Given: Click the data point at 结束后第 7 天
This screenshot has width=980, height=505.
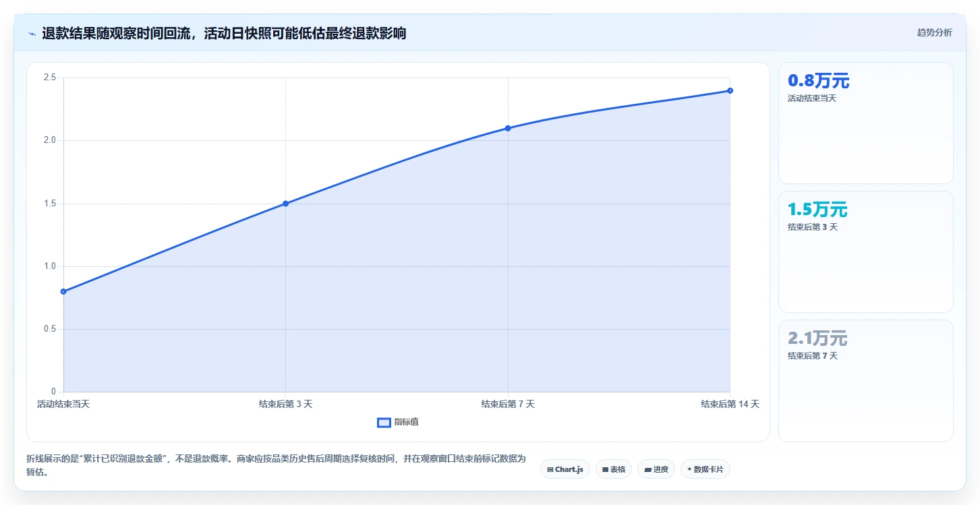Looking at the screenshot, I should pyautogui.click(x=508, y=128).
